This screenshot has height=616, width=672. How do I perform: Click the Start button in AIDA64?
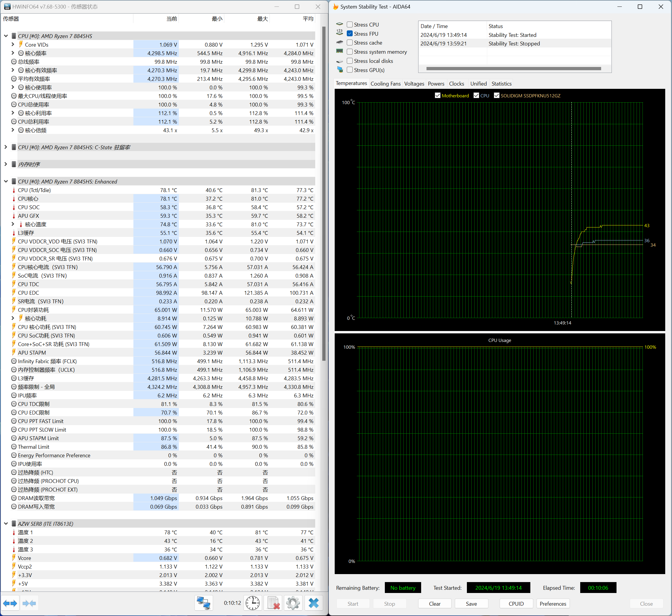[353, 604]
